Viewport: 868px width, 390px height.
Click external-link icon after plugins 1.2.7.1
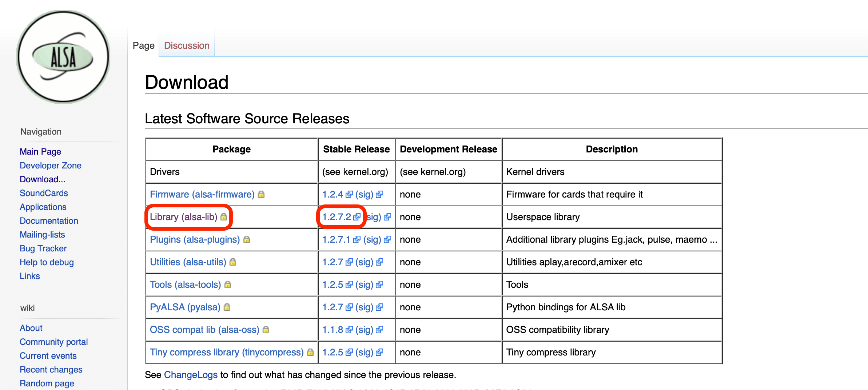coord(357,240)
